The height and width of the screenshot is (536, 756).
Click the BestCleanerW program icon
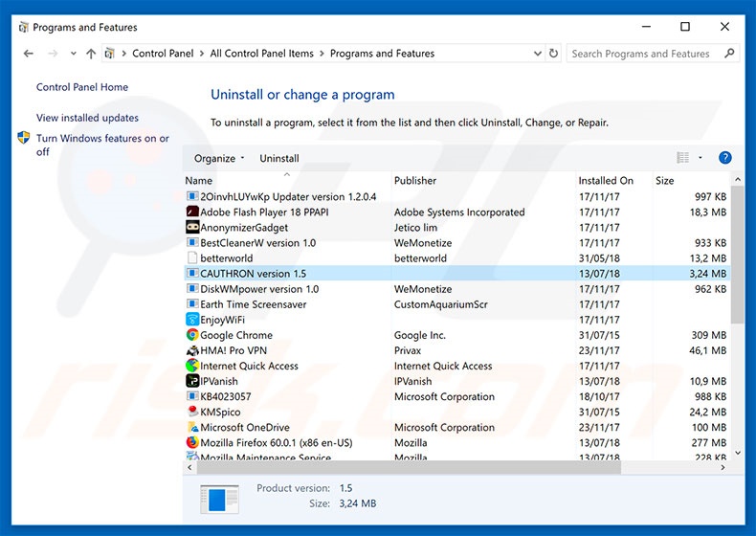192,243
